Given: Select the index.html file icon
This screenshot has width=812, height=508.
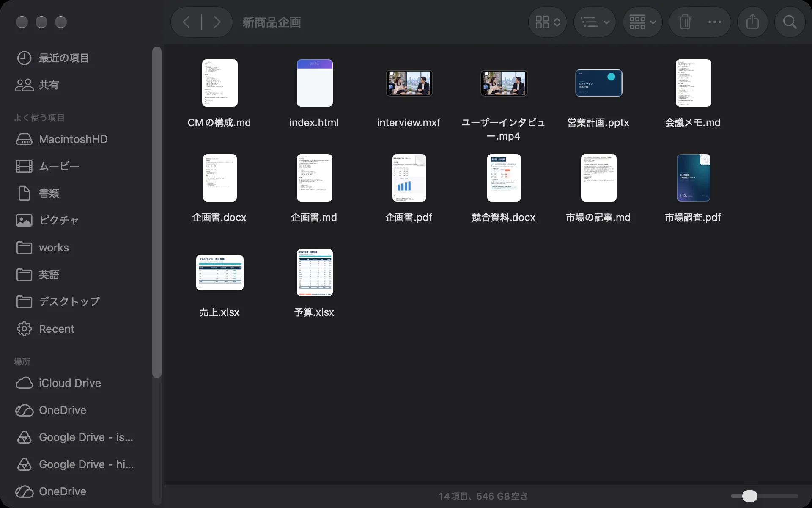Looking at the screenshot, I should click(315, 83).
